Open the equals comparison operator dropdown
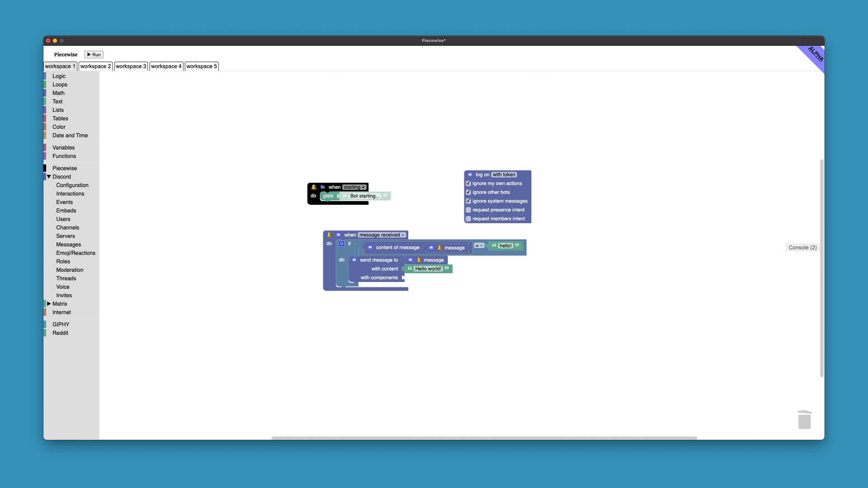Image resolution: width=868 pixels, height=488 pixels. click(x=479, y=246)
